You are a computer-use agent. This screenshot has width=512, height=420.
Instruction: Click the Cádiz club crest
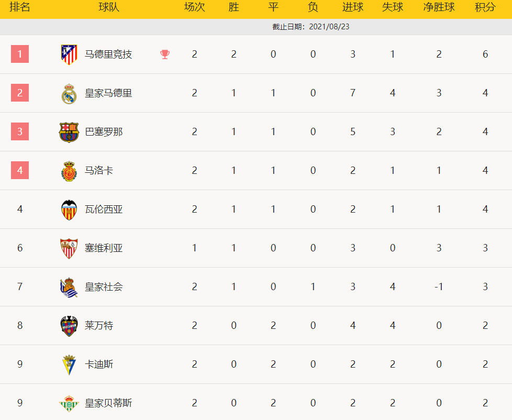[x=69, y=364]
